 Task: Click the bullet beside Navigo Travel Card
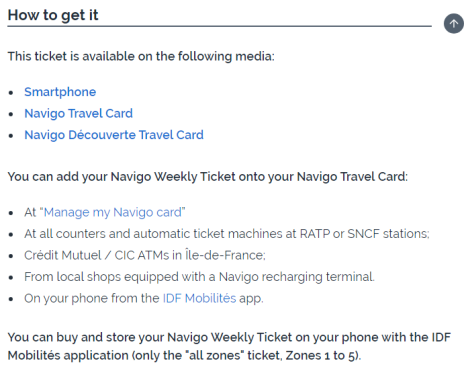pyautogui.click(x=11, y=114)
